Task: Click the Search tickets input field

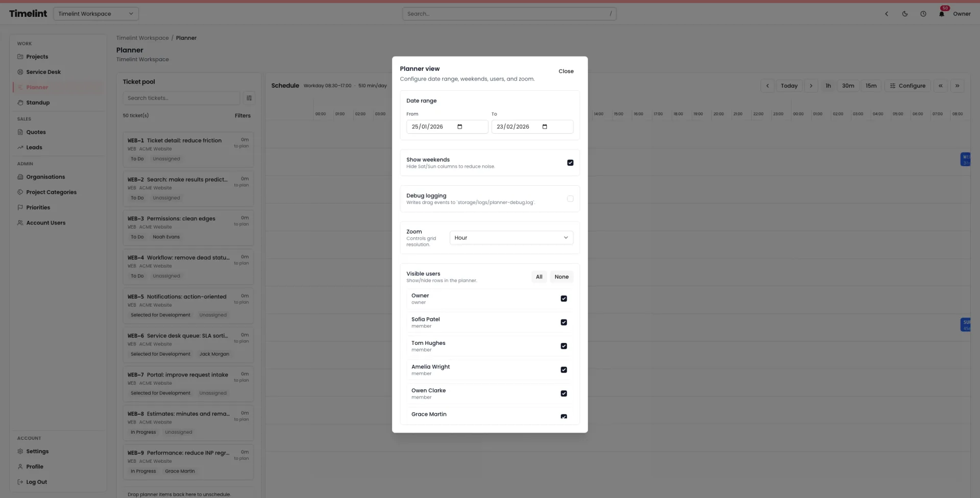Action: (181, 97)
